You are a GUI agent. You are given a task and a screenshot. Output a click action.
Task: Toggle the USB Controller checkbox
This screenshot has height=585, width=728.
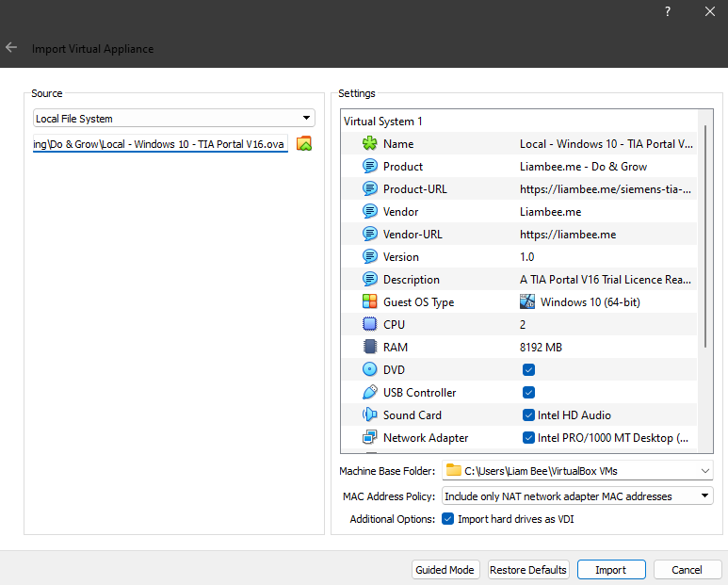[x=528, y=393]
